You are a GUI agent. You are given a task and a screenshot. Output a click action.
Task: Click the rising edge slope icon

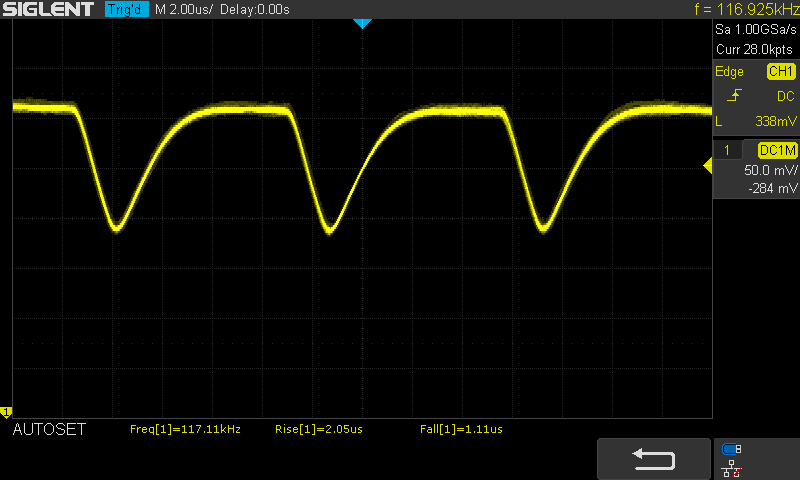tap(734, 95)
